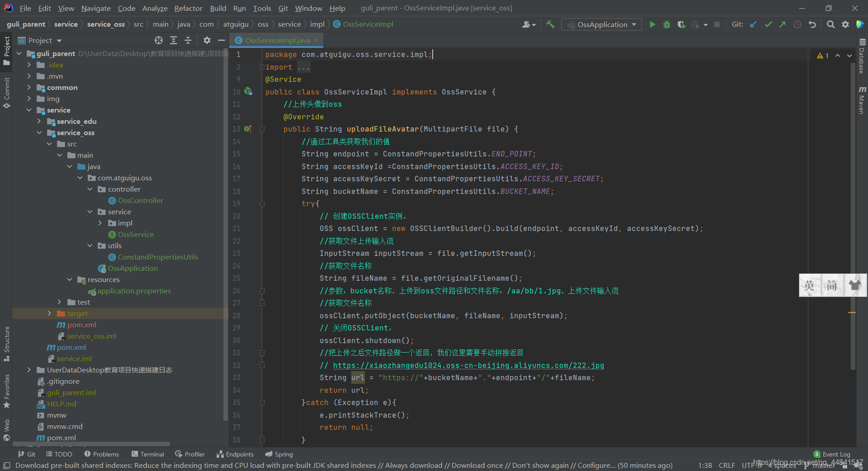Viewport: 868px width, 471px height.
Task: Fold the catch block at line 35
Action: (x=262, y=403)
